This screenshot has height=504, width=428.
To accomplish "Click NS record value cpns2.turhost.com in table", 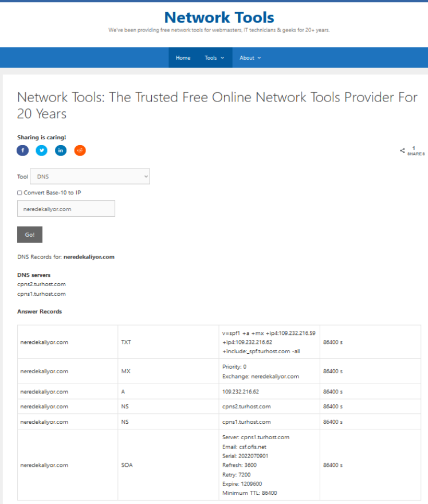I will pyautogui.click(x=246, y=407).
